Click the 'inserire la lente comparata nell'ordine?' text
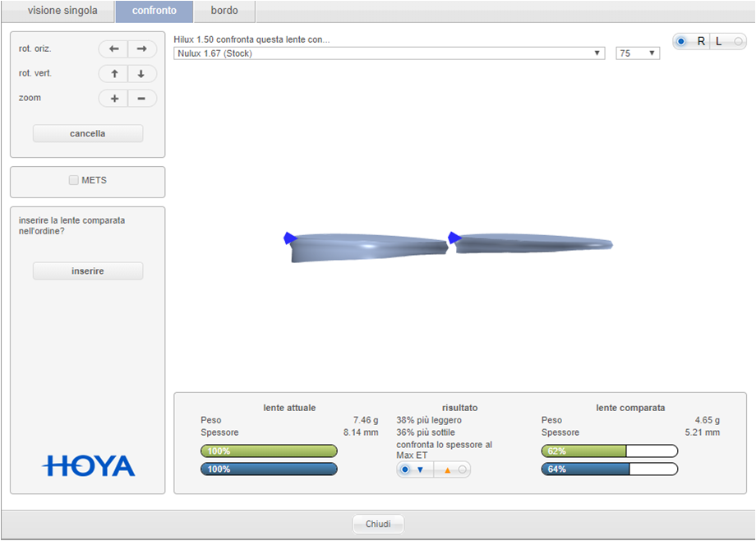The width and height of the screenshot is (756, 541). pyautogui.click(x=71, y=225)
